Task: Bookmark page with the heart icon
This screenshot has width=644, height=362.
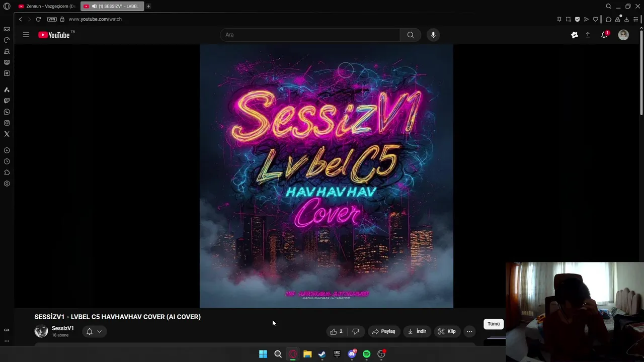Action: click(x=595, y=19)
